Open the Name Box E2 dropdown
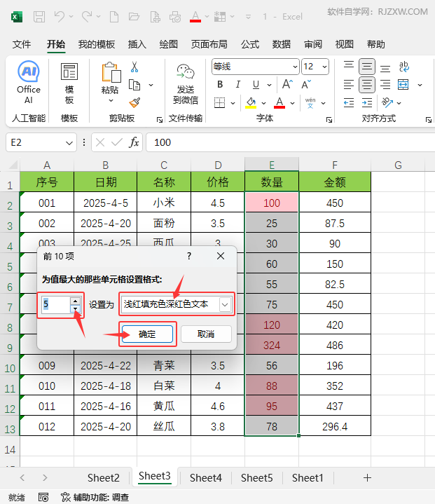Image resolution: width=435 pixels, height=504 pixels. point(69,142)
